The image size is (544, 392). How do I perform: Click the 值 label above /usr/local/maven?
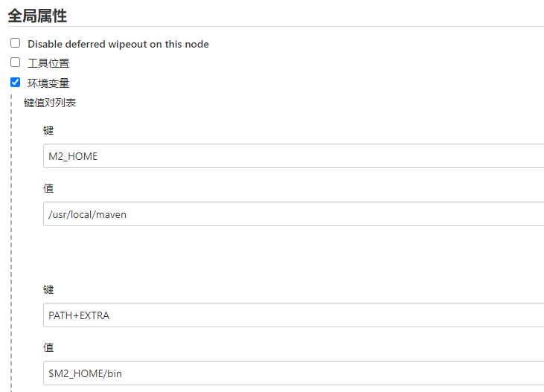(x=48, y=188)
